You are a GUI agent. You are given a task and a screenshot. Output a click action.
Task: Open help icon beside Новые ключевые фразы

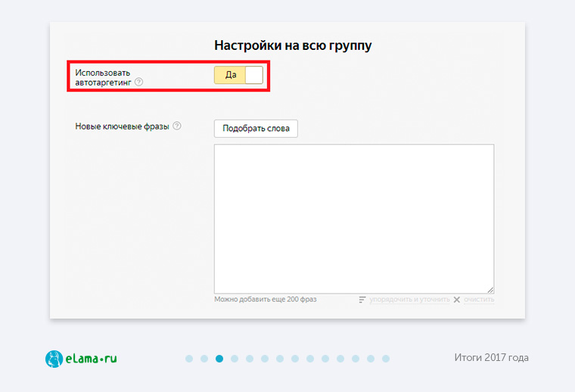(177, 126)
